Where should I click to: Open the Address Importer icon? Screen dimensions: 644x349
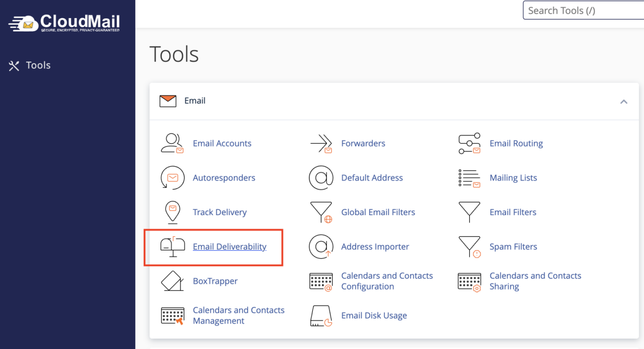pos(321,247)
